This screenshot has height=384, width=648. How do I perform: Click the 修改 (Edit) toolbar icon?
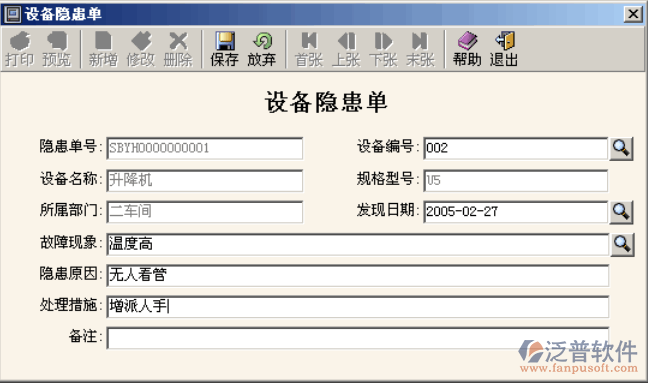(141, 49)
